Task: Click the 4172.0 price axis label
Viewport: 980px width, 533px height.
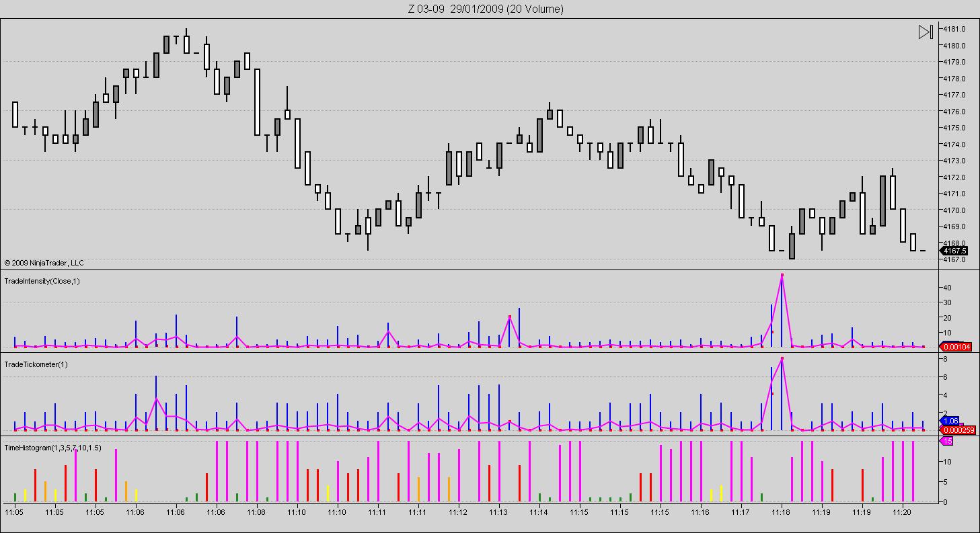Action: pyautogui.click(x=954, y=177)
